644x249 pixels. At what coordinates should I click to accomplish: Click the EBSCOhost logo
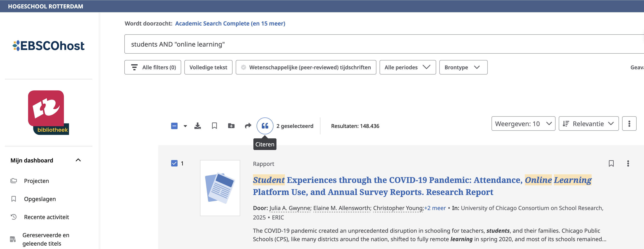pyautogui.click(x=49, y=46)
